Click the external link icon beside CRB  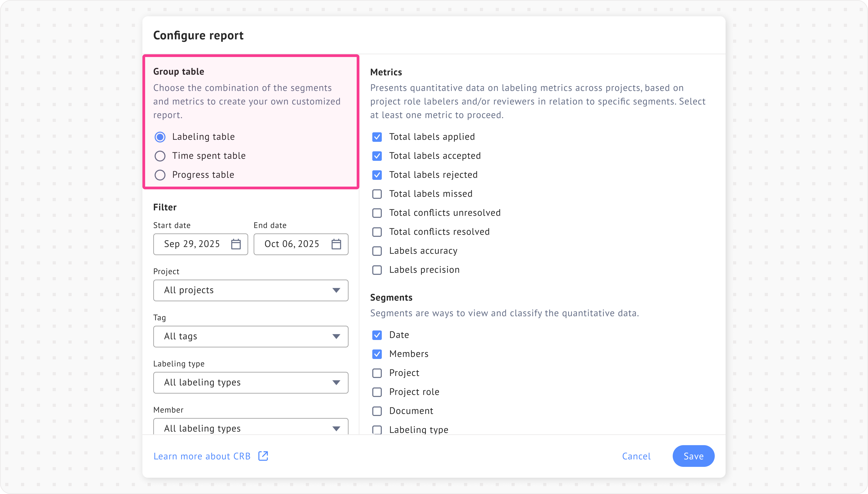coord(263,456)
